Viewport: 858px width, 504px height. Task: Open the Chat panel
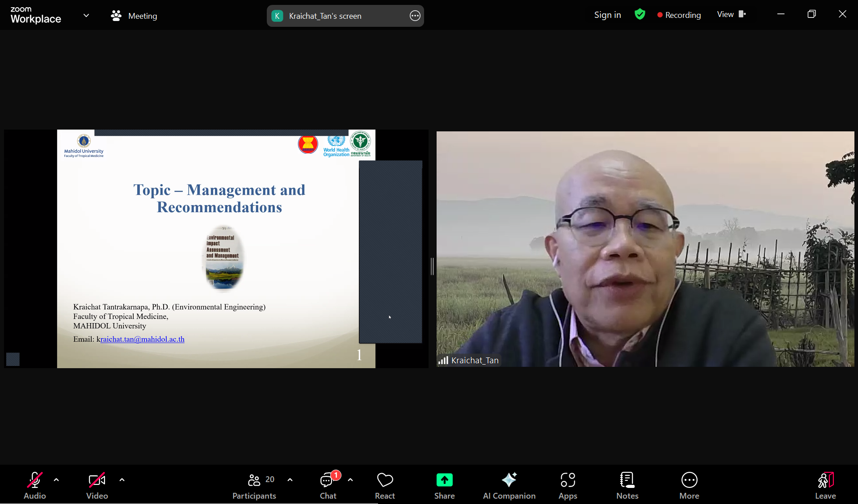pos(328,485)
